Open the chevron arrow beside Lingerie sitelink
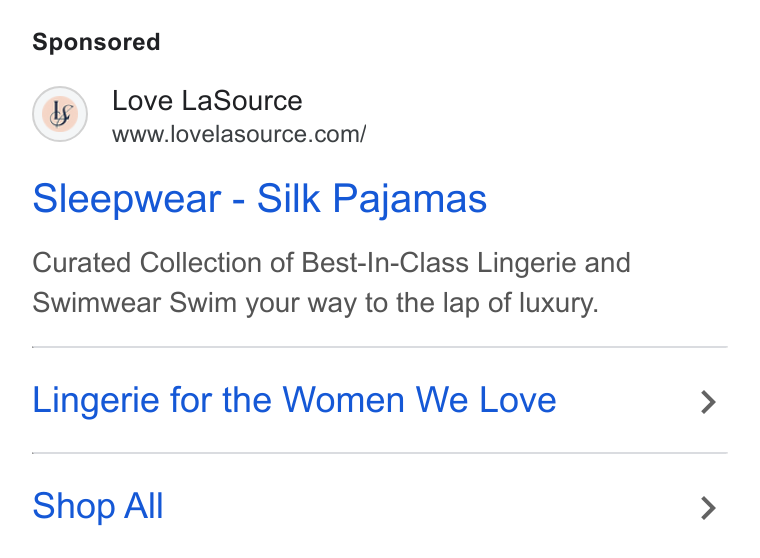 point(709,402)
